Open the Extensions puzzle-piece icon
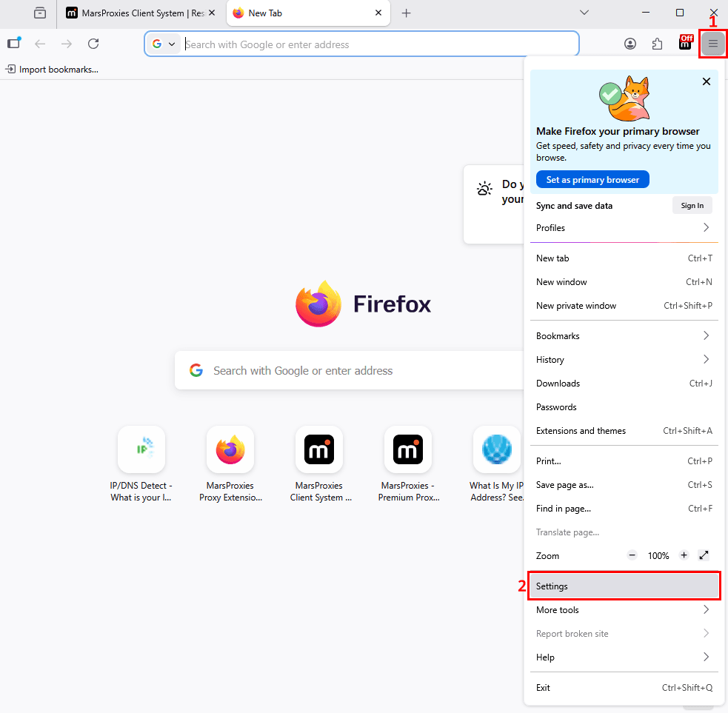The image size is (728, 713). (x=657, y=44)
